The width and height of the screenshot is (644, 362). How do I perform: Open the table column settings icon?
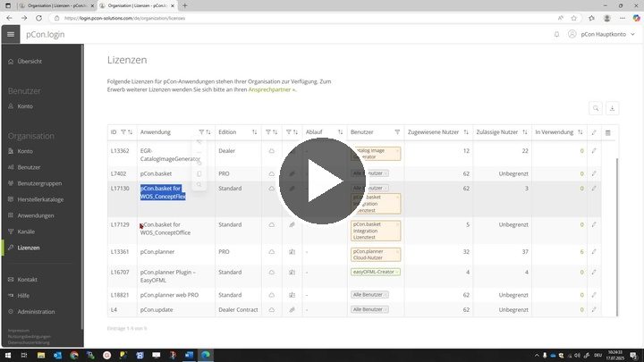pos(608,132)
